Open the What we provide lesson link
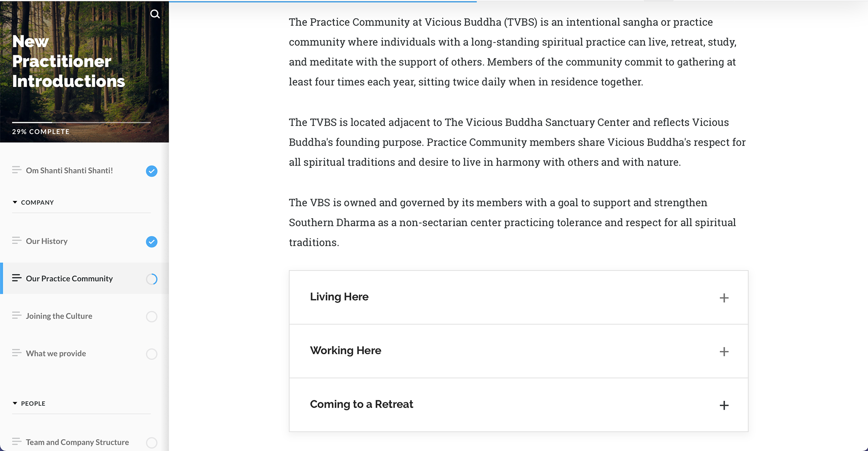This screenshot has height=451, width=868. coord(56,353)
